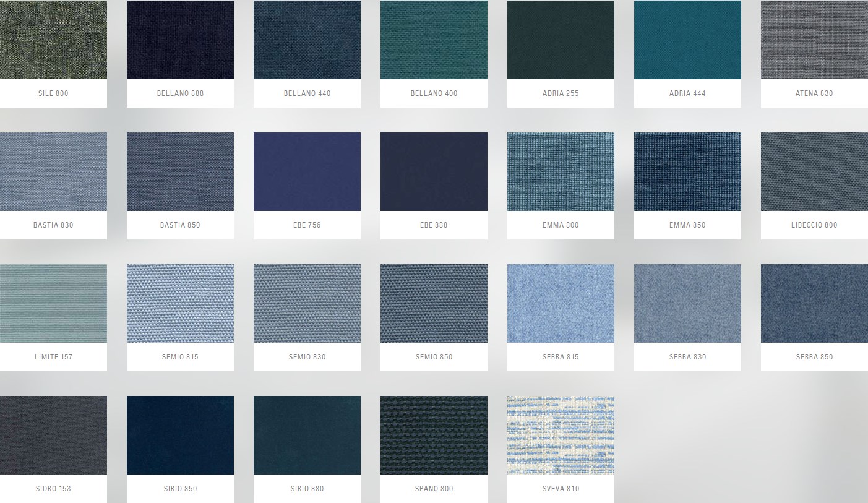The width and height of the screenshot is (868, 503).
Task: Select the SERRA 815 sky blue swatch
Action: click(561, 303)
